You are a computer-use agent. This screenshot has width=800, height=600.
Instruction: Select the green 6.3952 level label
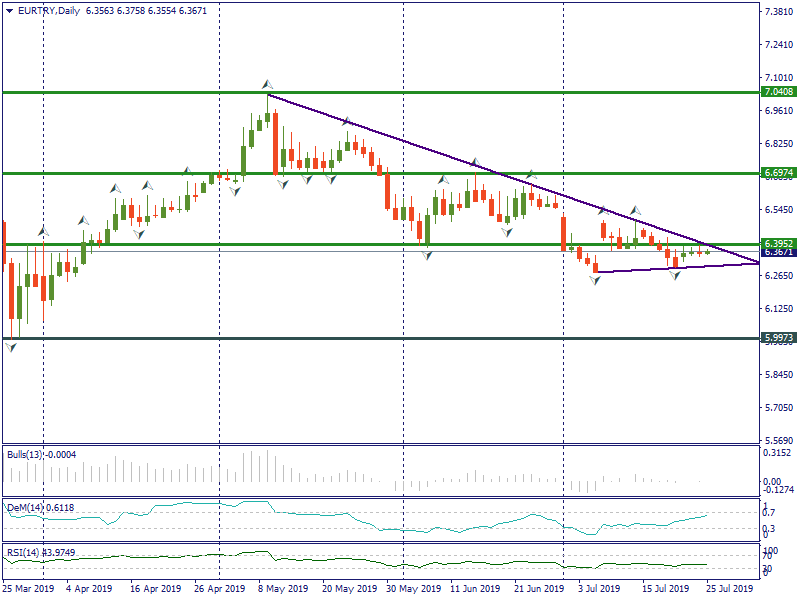click(x=778, y=243)
